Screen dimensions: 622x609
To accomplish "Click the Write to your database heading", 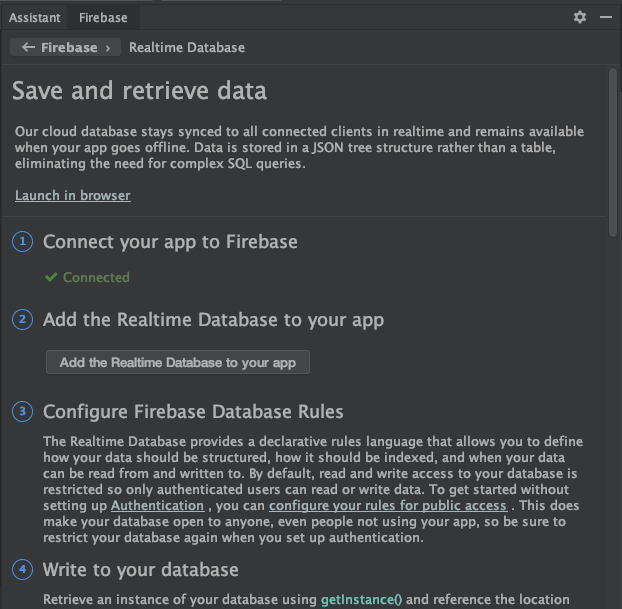I will pos(140,570).
